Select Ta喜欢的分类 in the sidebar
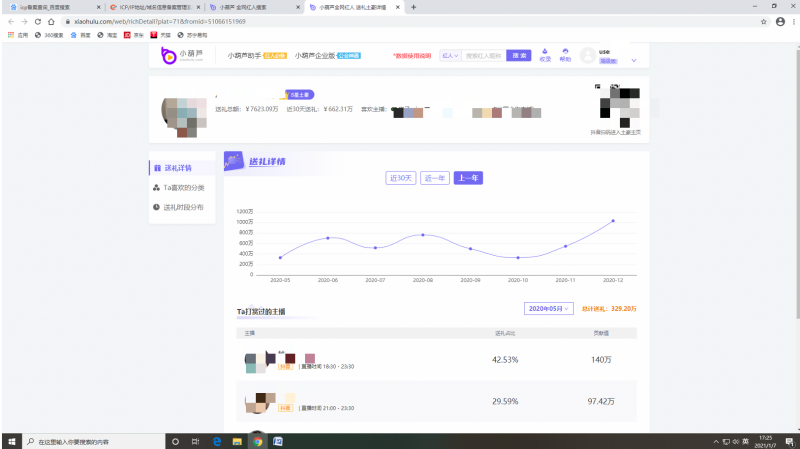The height and width of the screenshot is (449, 800). [x=182, y=188]
